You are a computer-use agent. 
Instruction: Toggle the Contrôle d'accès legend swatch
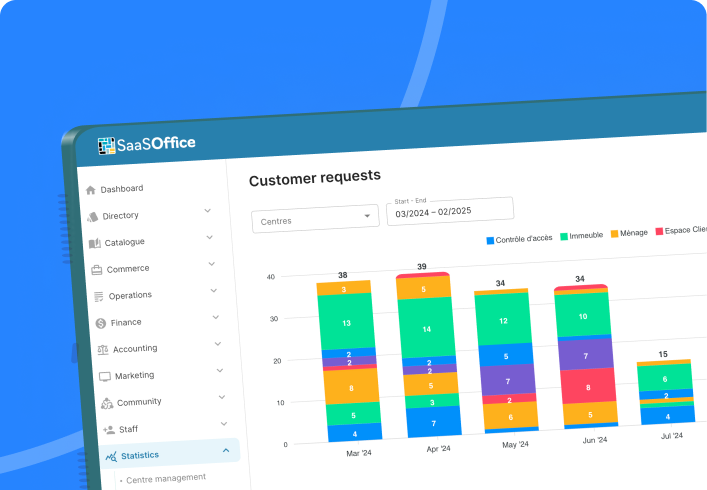click(x=490, y=241)
